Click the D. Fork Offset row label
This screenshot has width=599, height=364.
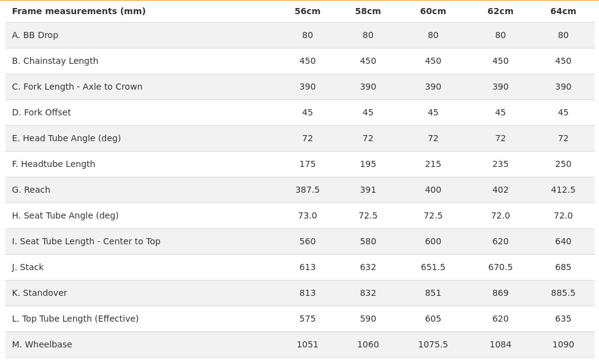click(x=41, y=112)
